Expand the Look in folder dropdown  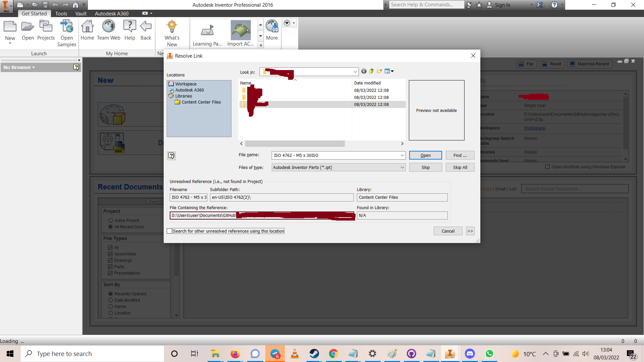[355, 72]
